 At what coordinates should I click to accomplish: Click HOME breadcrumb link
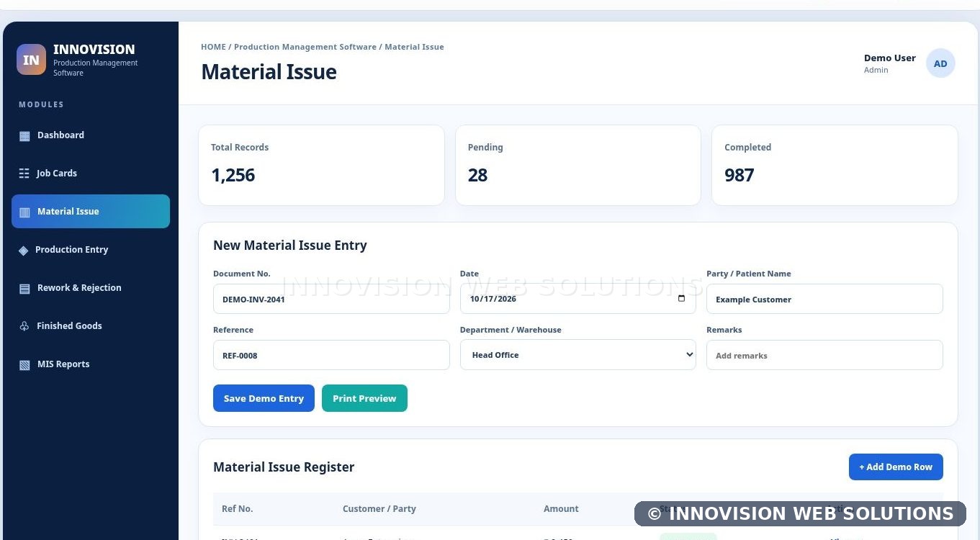[213, 47]
